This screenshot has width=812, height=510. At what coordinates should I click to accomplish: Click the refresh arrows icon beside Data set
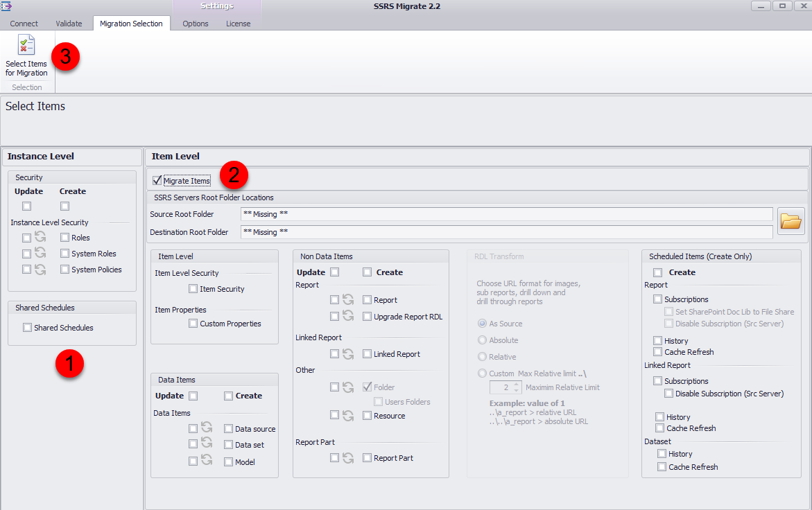[207, 443]
